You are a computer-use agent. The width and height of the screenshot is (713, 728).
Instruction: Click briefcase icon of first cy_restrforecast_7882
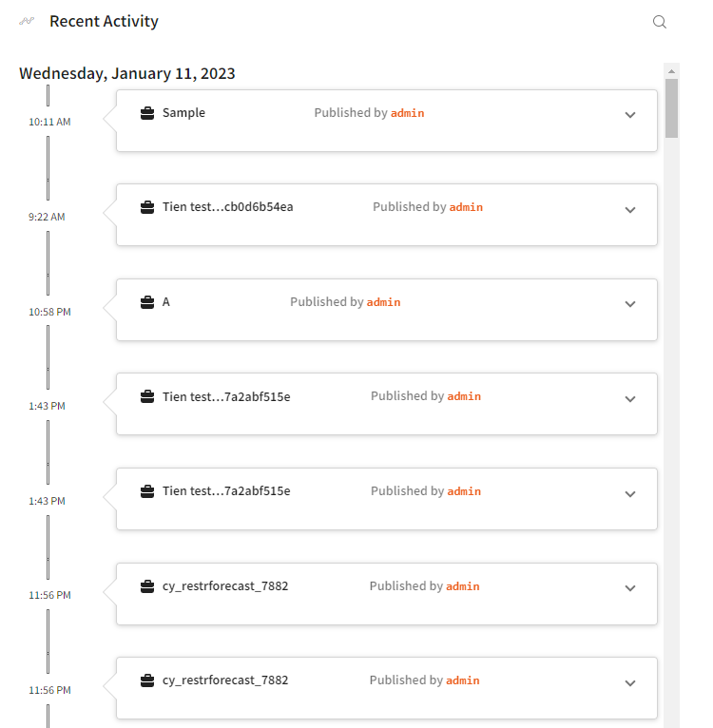click(147, 586)
